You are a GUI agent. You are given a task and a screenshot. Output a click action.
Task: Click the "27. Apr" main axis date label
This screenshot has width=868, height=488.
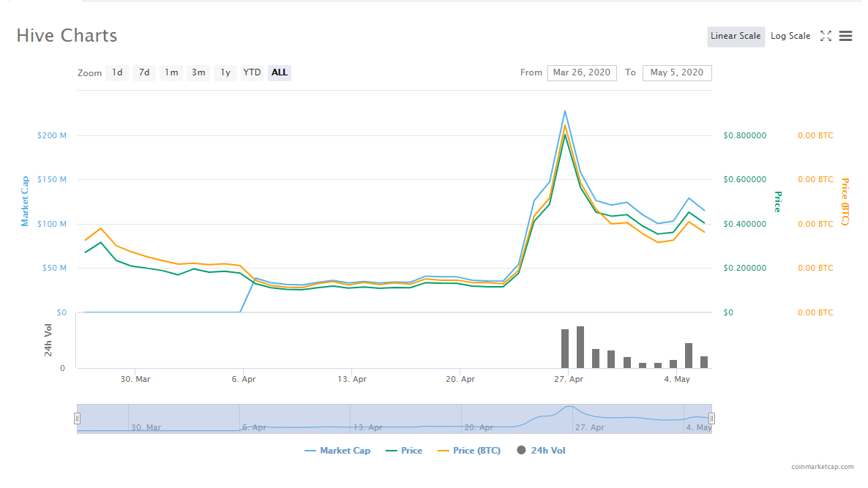[x=569, y=379]
